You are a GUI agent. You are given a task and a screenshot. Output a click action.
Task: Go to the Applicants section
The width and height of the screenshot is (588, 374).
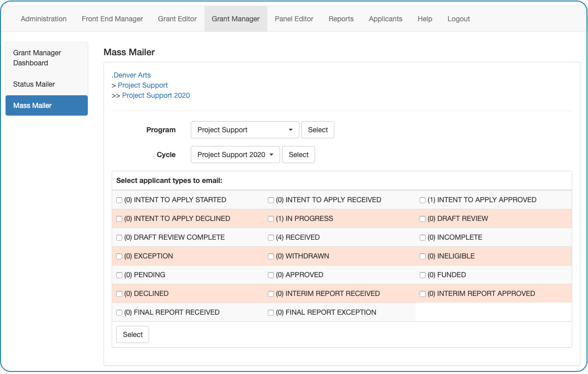(386, 19)
